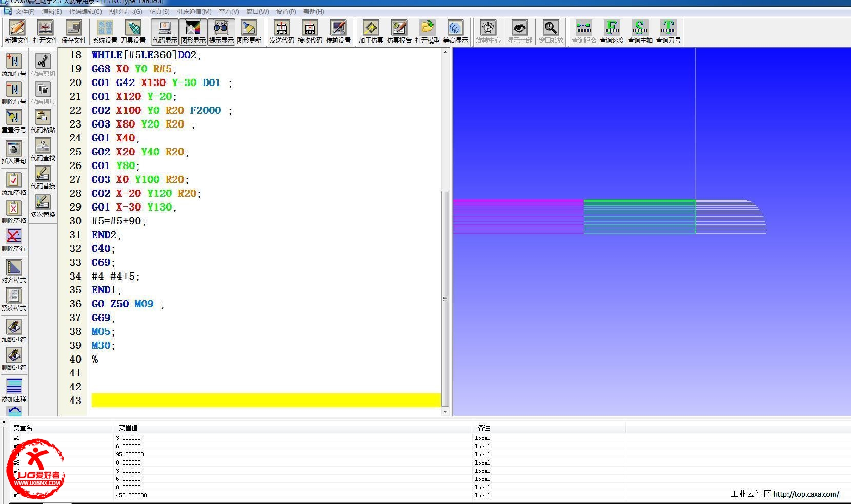Viewport: 851px width, 504px height.
Task: Click 查询主轴 query spindle icon
Action: click(x=640, y=32)
